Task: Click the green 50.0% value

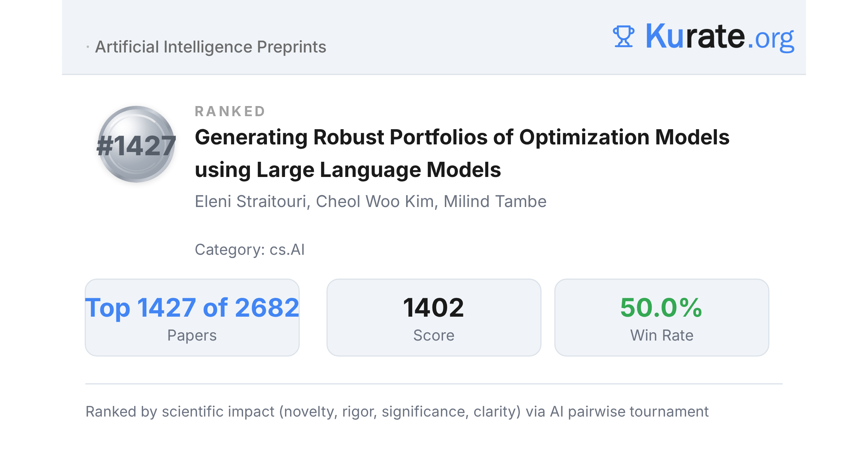Action: click(661, 308)
